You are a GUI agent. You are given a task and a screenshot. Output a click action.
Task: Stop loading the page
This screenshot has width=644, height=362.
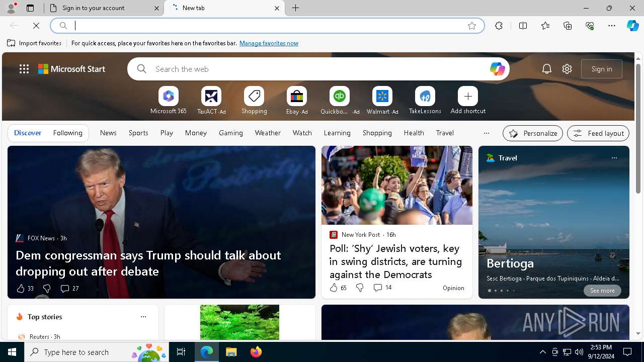[x=36, y=26]
